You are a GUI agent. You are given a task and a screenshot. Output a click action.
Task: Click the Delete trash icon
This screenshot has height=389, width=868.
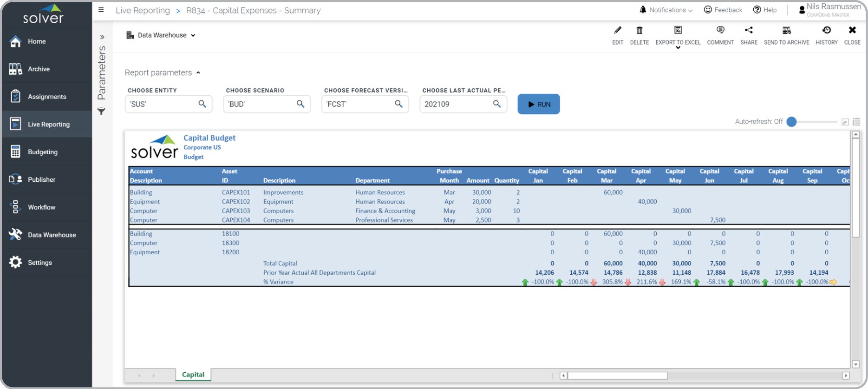(x=639, y=31)
